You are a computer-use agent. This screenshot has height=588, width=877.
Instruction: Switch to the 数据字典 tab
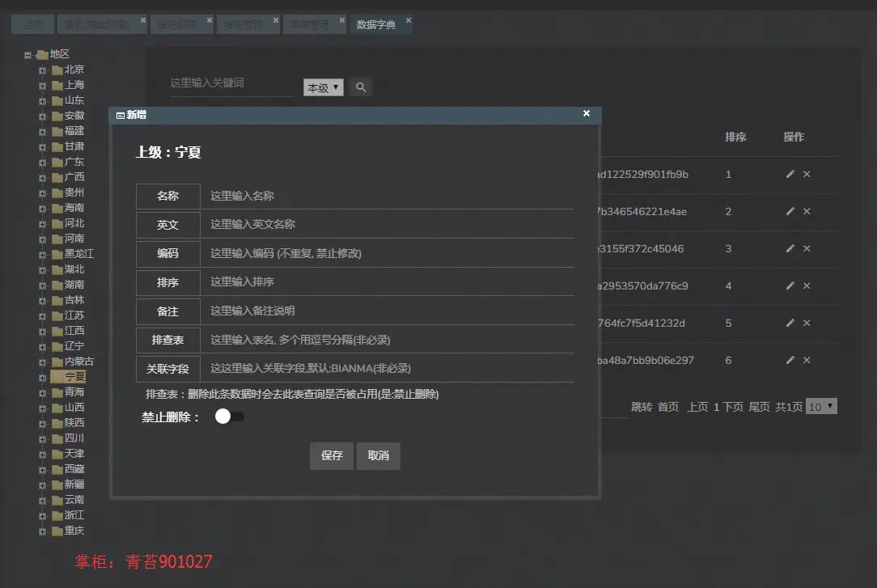pos(376,24)
